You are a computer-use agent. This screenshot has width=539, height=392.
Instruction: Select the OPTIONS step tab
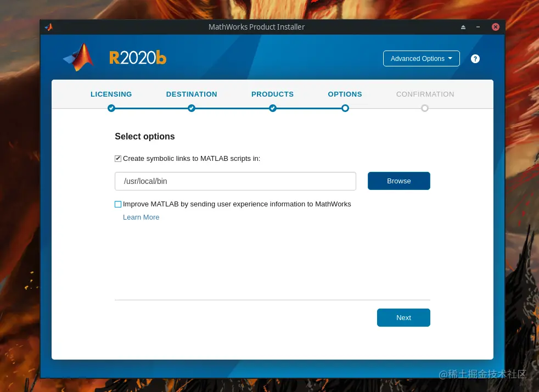point(345,94)
